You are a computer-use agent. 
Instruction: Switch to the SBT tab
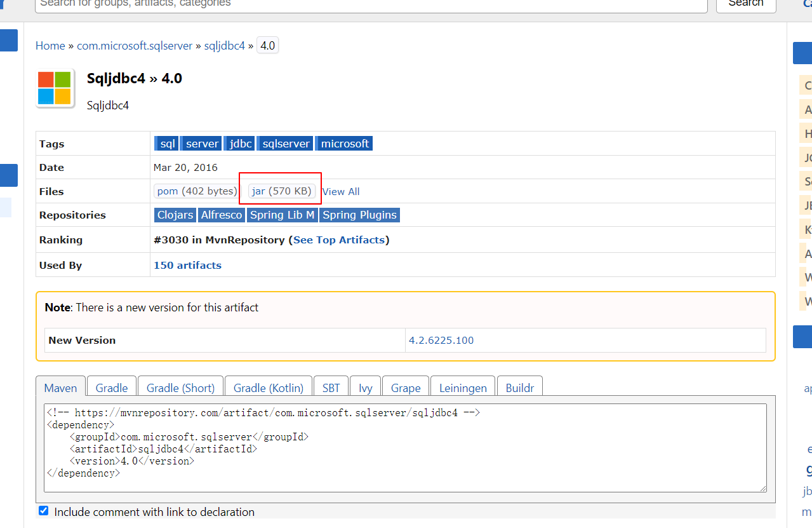coord(331,388)
